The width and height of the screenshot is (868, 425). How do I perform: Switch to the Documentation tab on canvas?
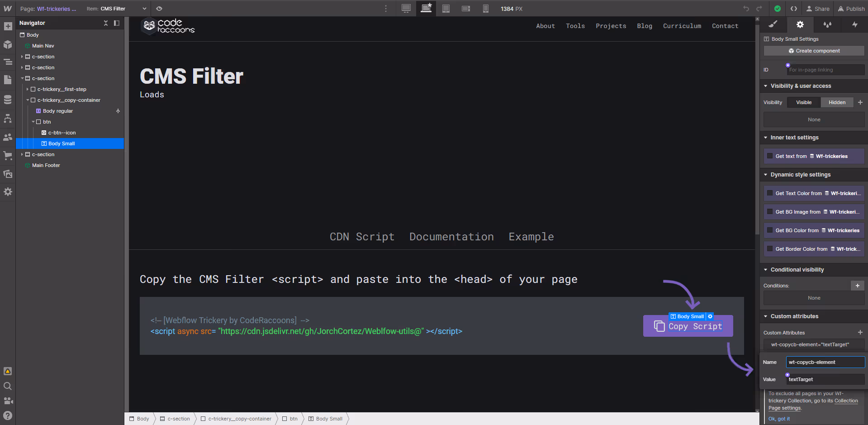451,237
